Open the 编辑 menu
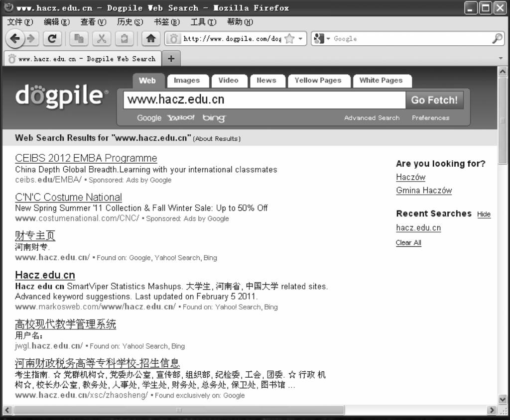 [57, 22]
